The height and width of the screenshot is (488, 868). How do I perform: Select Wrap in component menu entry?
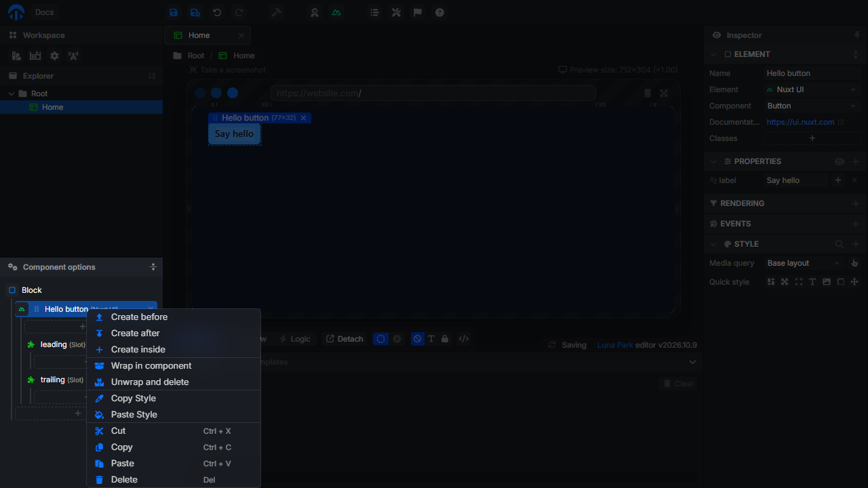[x=174, y=366]
